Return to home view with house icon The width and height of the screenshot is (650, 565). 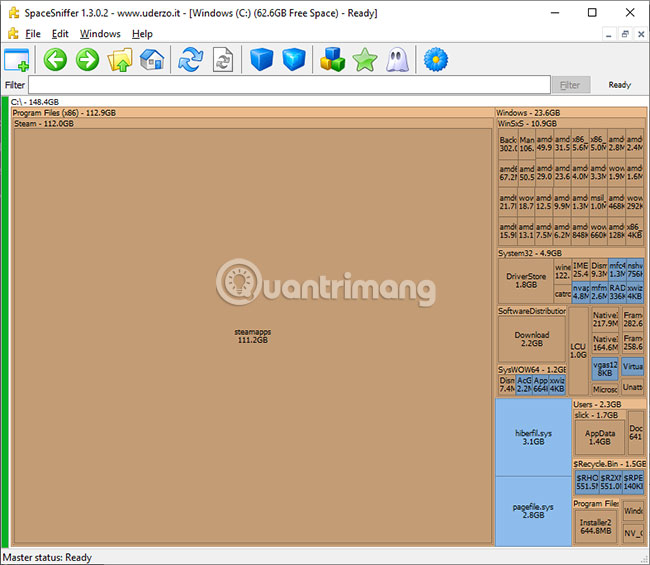tap(152, 60)
